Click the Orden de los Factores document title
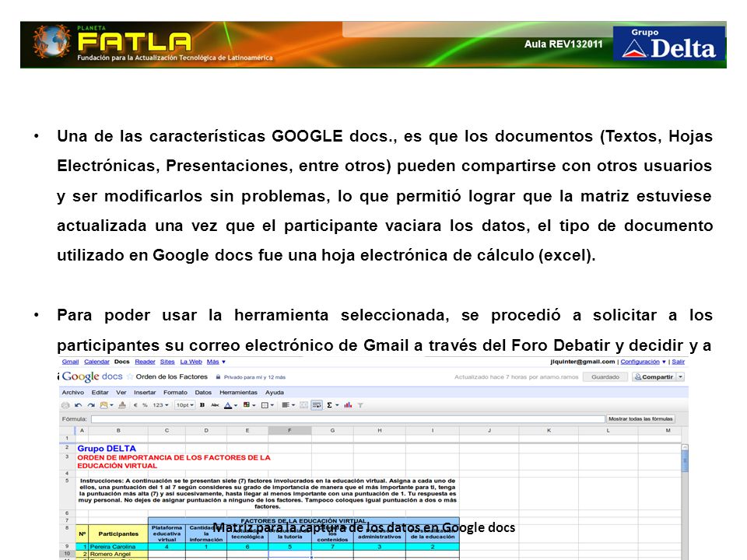 [171, 376]
